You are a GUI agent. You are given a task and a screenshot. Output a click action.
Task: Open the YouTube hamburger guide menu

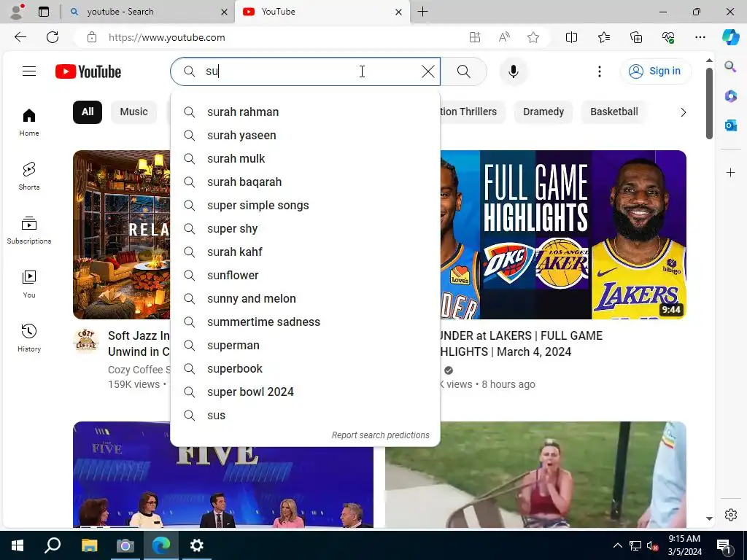click(x=29, y=71)
